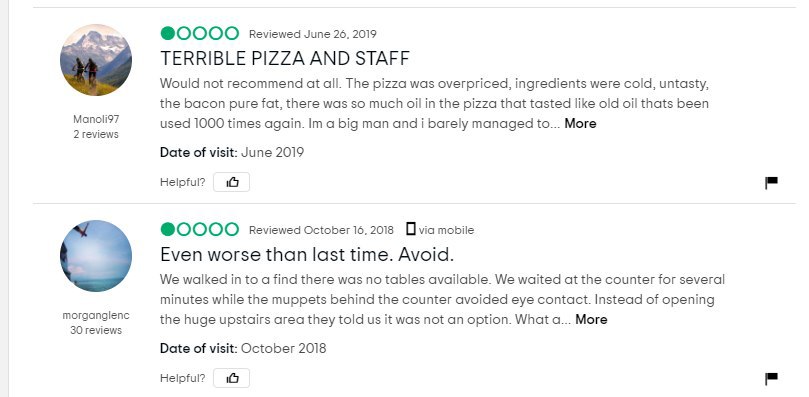Open Even worse than last time title
Viewport: 809px width, 397px height.
click(x=307, y=255)
